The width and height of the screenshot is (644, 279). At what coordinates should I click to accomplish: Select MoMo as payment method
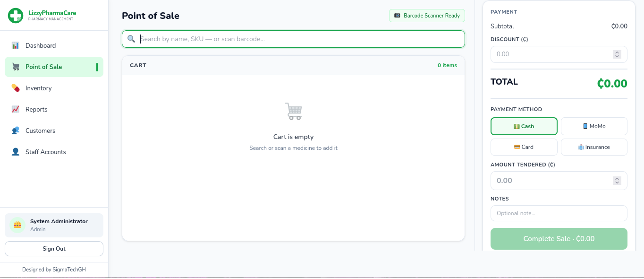[x=594, y=126]
